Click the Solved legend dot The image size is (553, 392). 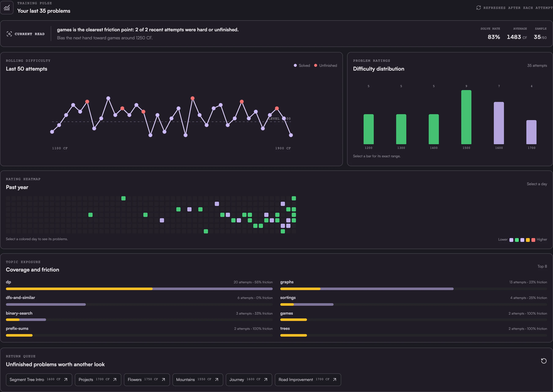(x=295, y=65)
